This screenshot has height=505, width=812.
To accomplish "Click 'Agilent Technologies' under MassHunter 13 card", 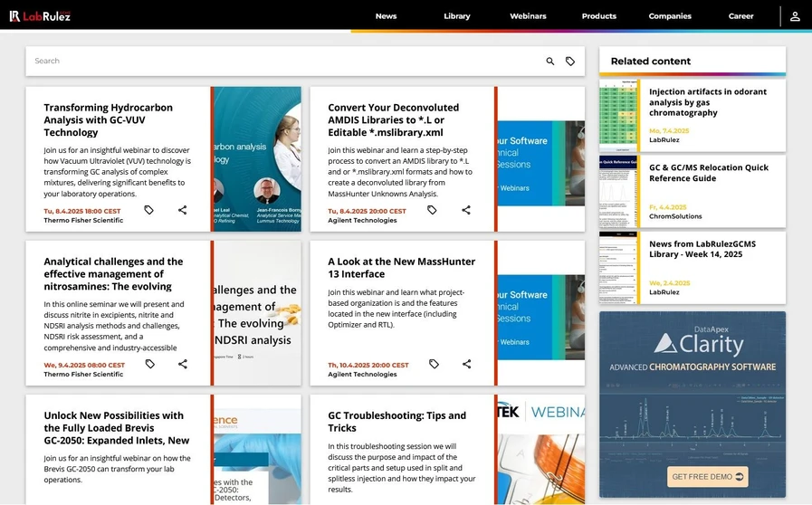I will pyautogui.click(x=362, y=374).
